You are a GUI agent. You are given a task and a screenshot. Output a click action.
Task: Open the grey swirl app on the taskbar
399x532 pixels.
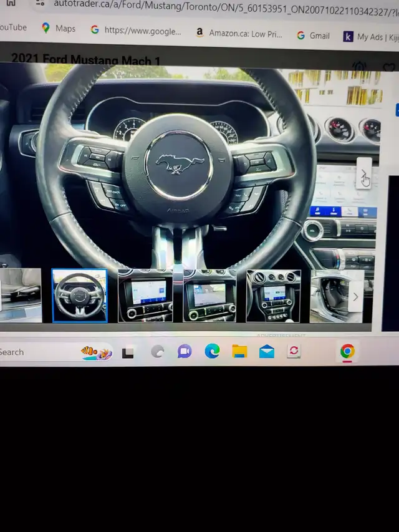coord(158,352)
